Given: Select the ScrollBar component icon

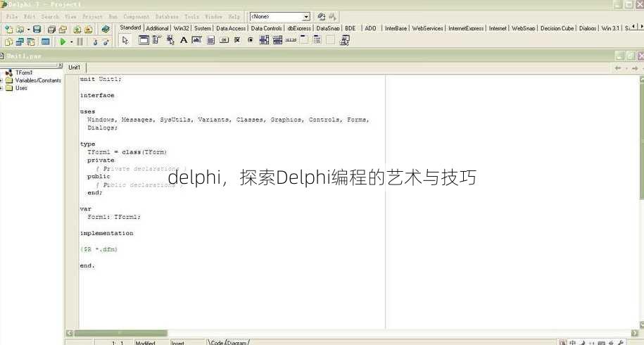Looking at the screenshot, I should coord(291,40).
